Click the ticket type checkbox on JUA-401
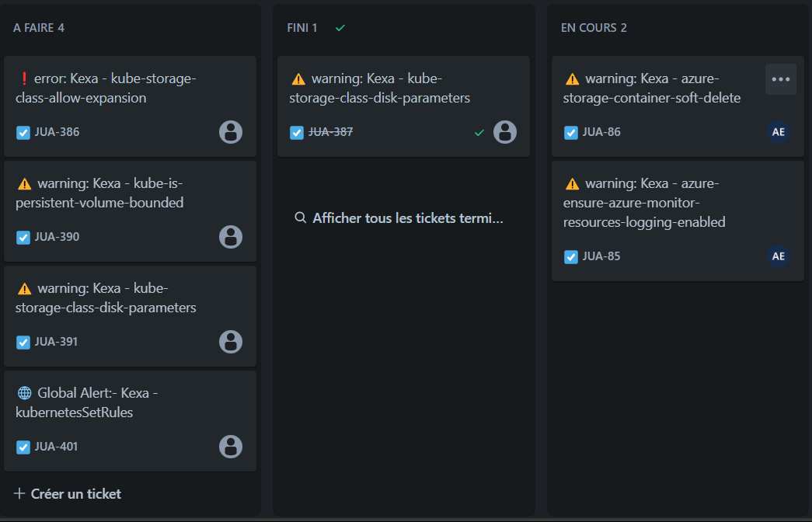 tap(23, 447)
